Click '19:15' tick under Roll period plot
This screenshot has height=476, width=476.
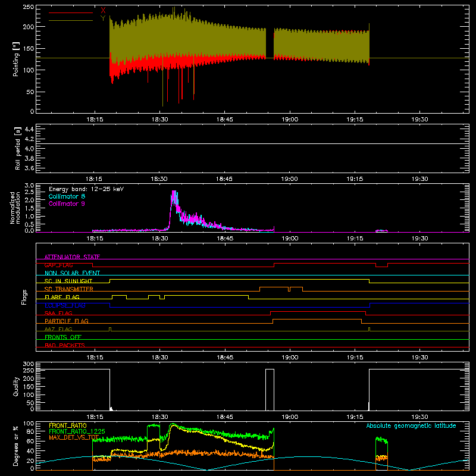pyautogui.click(x=355, y=179)
